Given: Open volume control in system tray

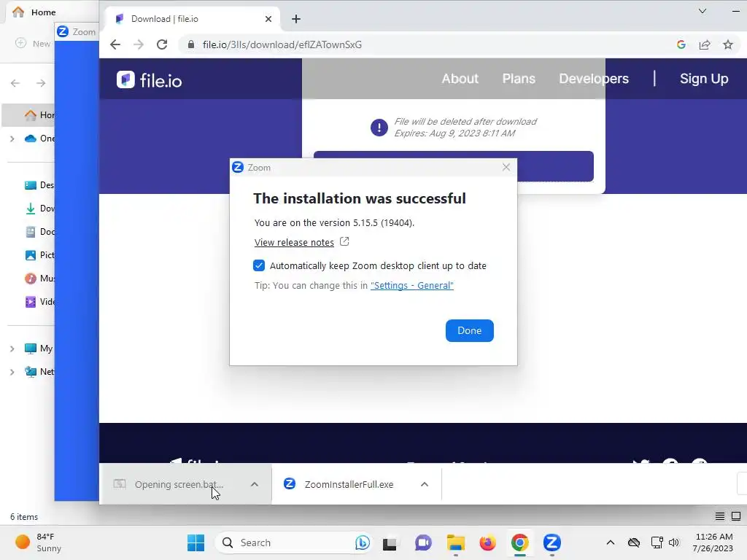Looking at the screenshot, I should 673,542.
